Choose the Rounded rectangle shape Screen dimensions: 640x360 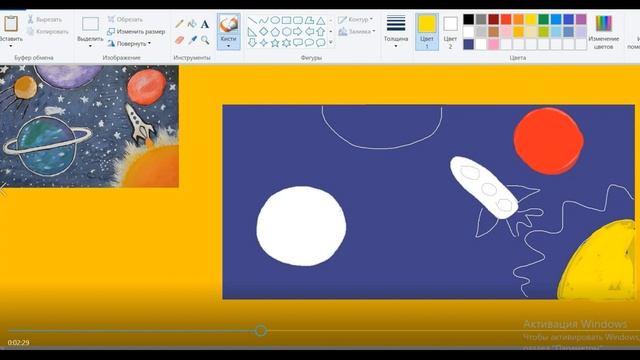(x=298, y=20)
